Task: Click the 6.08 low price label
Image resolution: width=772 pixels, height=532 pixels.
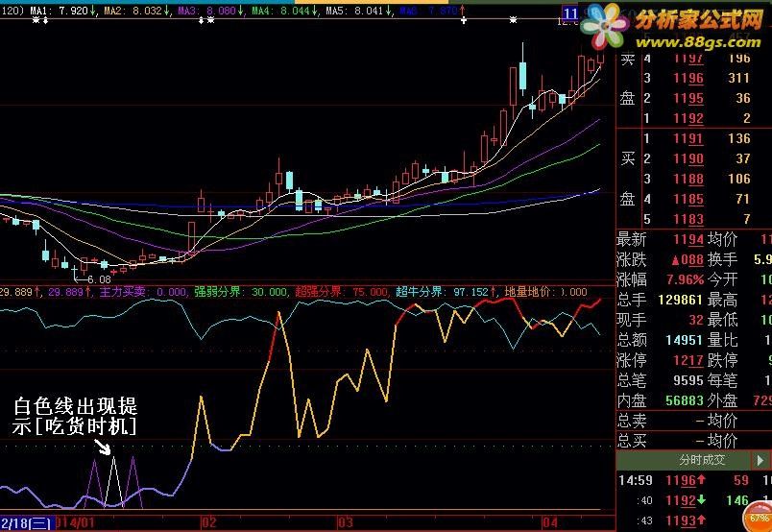Action: (x=99, y=279)
